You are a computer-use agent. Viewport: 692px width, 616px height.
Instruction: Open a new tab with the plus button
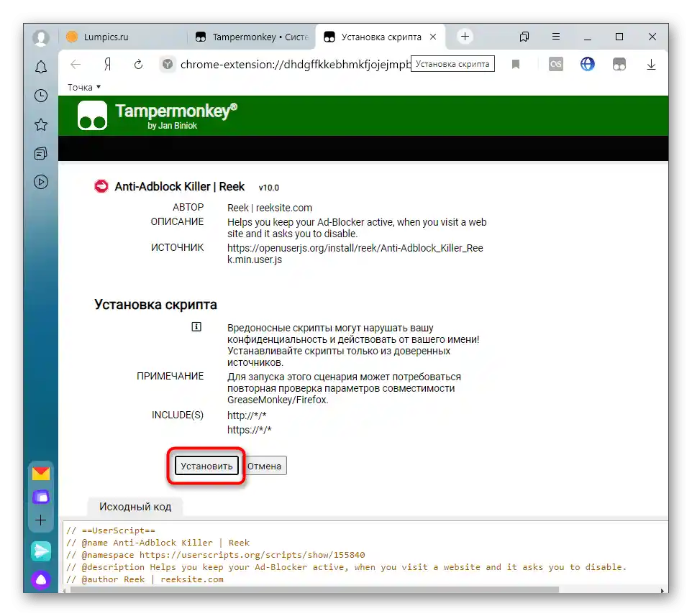coord(465,37)
